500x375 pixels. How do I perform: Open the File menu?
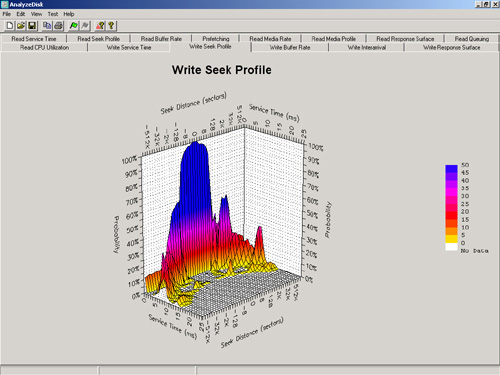point(7,14)
